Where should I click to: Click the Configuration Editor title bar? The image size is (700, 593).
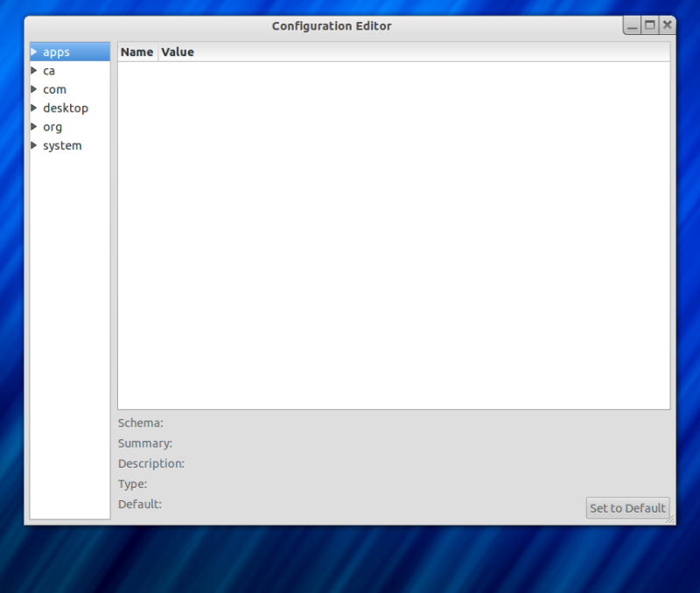click(x=332, y=26)
